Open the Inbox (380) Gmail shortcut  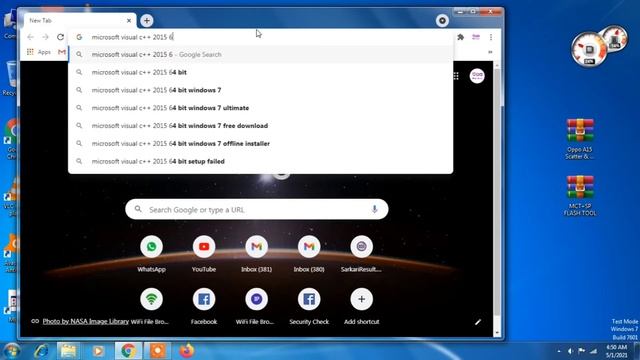pos(309,253)
